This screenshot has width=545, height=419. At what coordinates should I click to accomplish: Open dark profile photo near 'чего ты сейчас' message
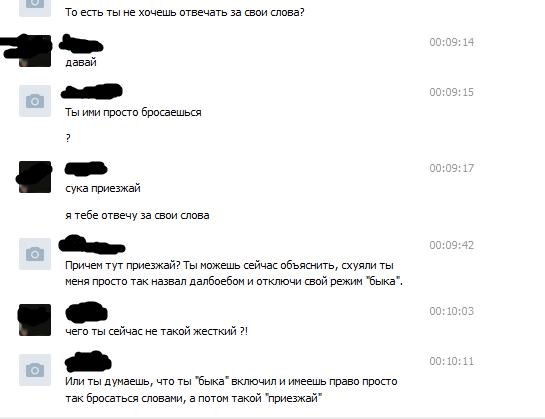coord(35,320)
